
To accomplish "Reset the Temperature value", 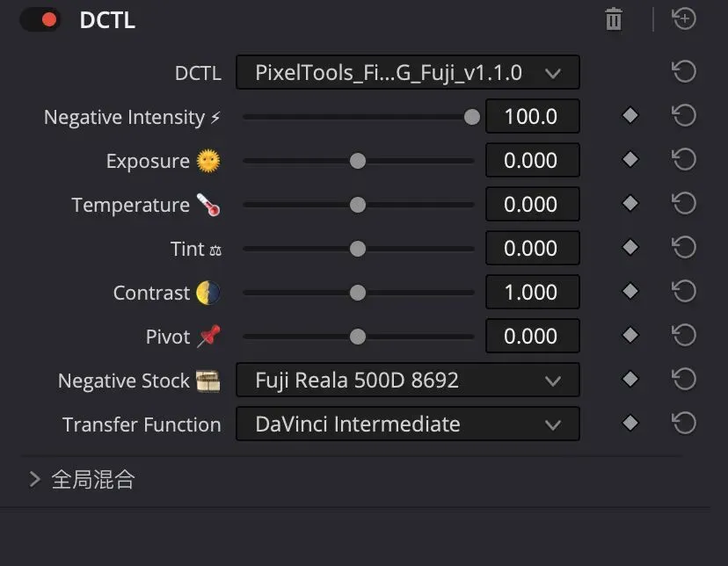I will [684, 203].
